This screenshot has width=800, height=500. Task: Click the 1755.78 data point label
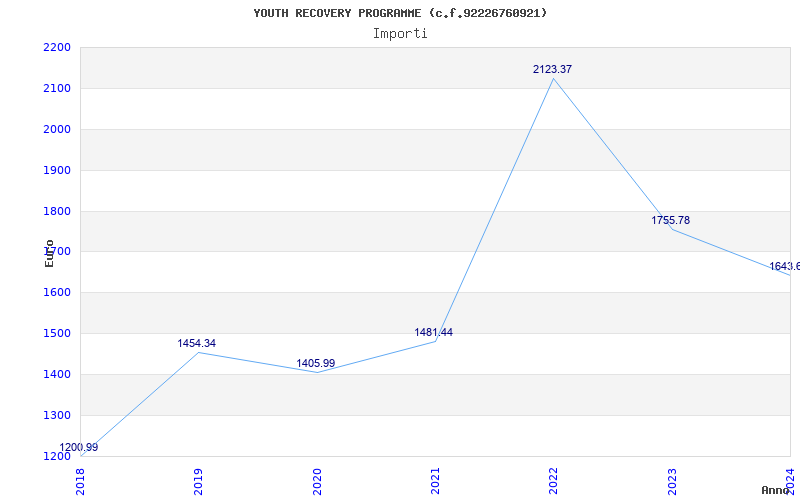(x=670, y=220)
